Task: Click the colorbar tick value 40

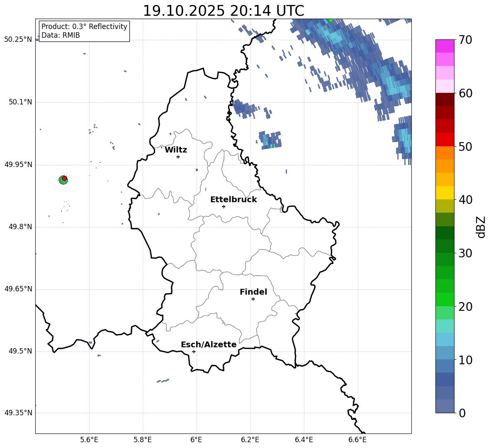Action: tap(465, 200)
